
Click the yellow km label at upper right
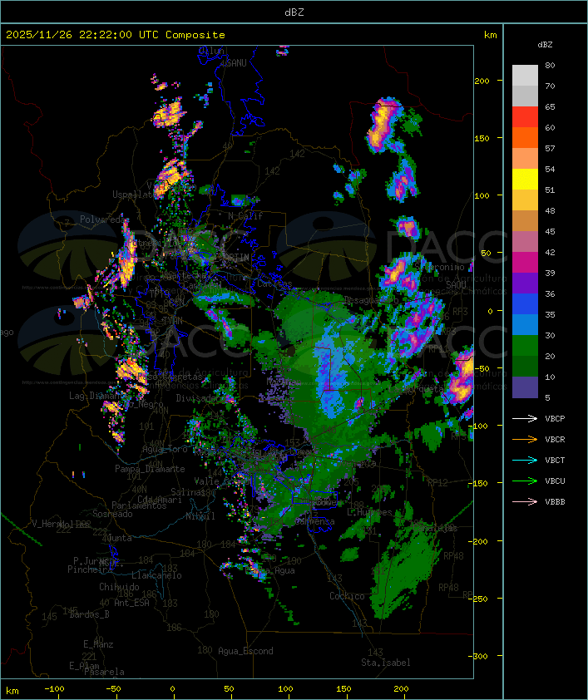tap(490, 35)
